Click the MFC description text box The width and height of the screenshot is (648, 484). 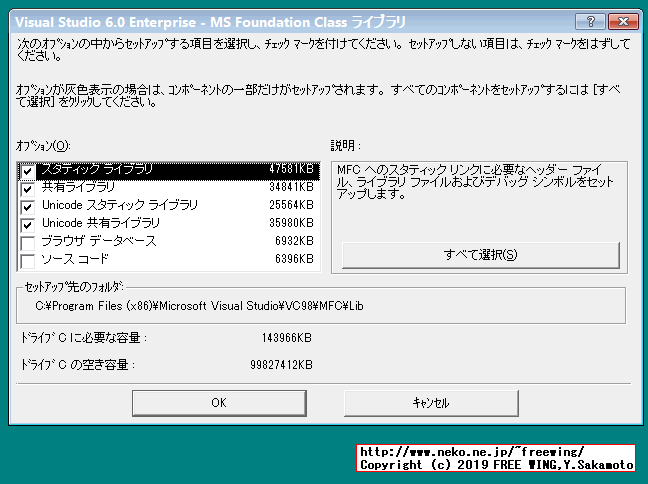[475, 182]
